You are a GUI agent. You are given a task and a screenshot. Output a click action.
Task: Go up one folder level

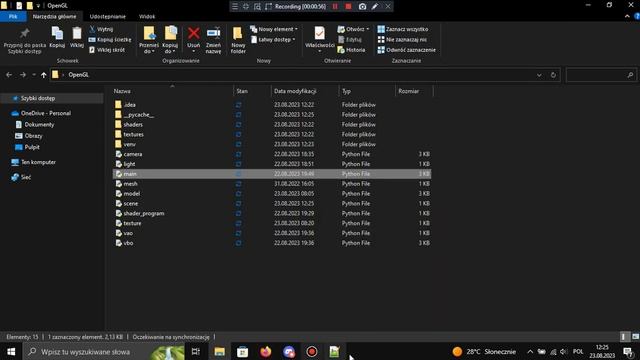coord(44,75)
